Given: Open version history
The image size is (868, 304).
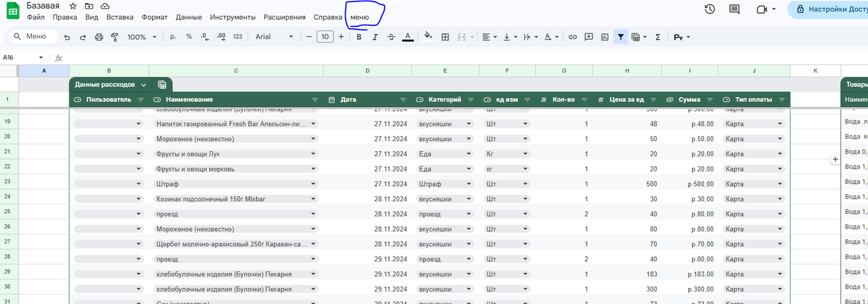Looking at the screenshot, I should (710, 9).
